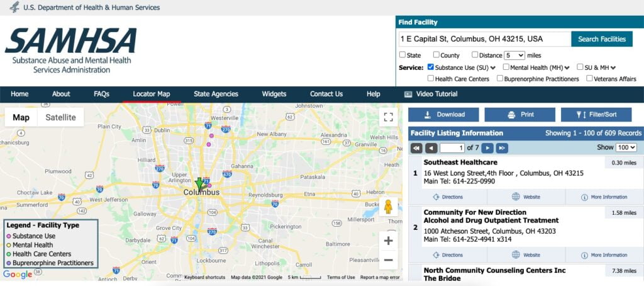Open the About nav item

(x=61, y=94)
